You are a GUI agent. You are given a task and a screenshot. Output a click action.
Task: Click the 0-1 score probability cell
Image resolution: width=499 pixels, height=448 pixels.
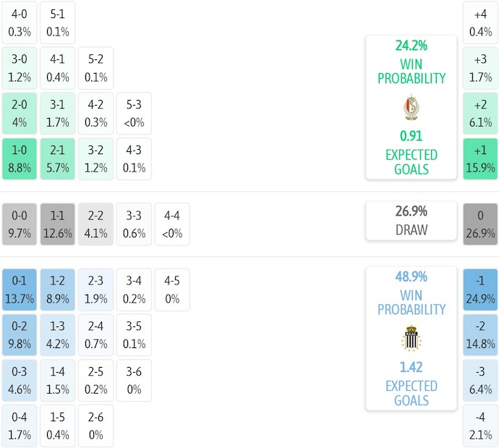(19, 289)
